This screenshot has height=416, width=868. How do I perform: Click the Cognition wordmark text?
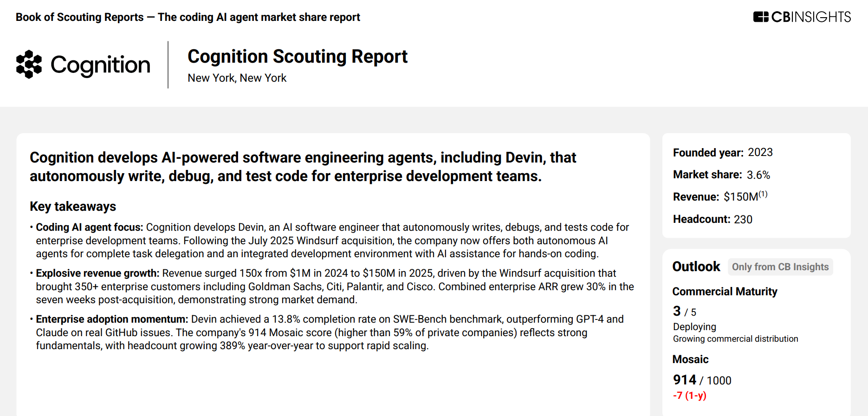100,65
